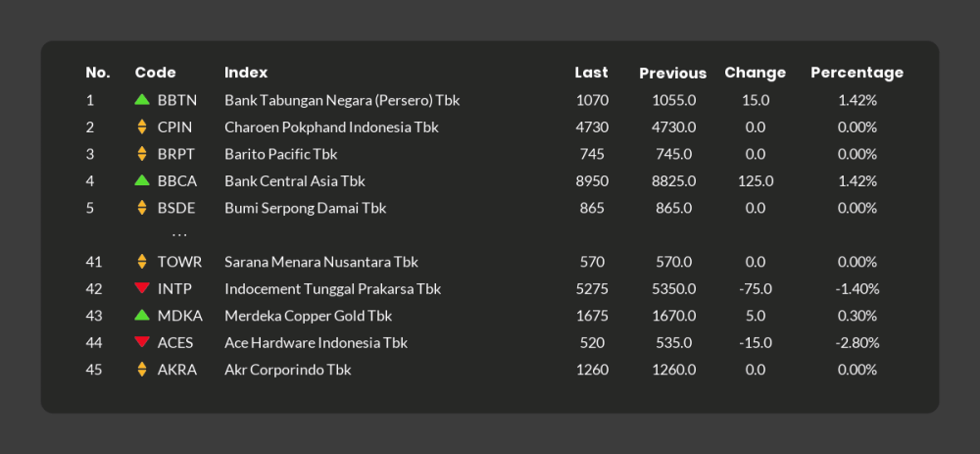Viewport: 980px width, 454px height.
Task: Click the unchanged indicator icon next to BSDE
Action: coord(142,208)
